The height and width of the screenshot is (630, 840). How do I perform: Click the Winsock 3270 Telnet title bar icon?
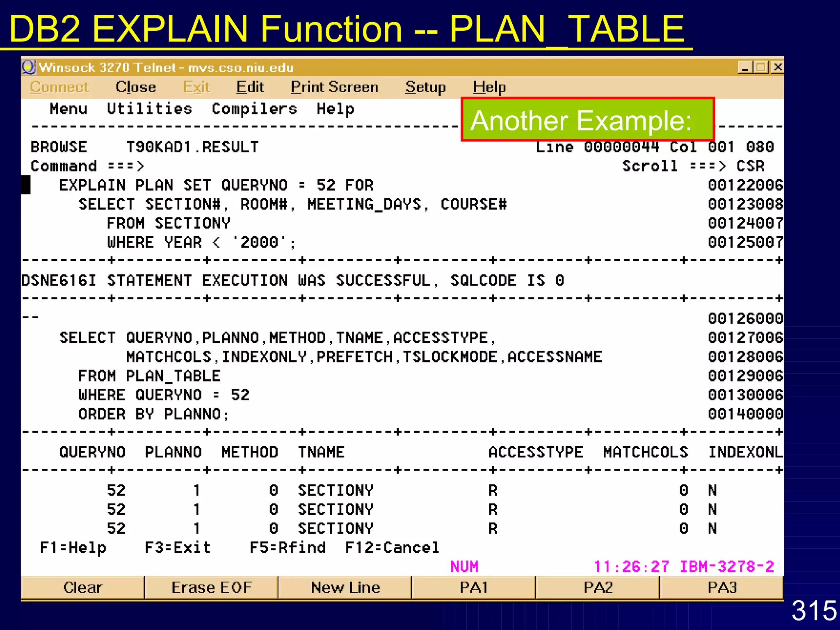tap(29, 67)
